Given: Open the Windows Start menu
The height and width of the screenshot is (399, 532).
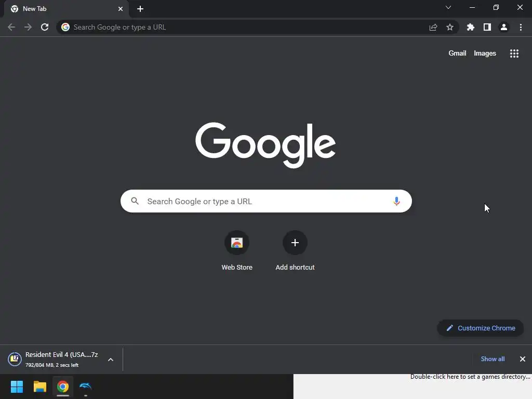Looking at the screenshot, I should pyautogui.click(x=17, y=387).
